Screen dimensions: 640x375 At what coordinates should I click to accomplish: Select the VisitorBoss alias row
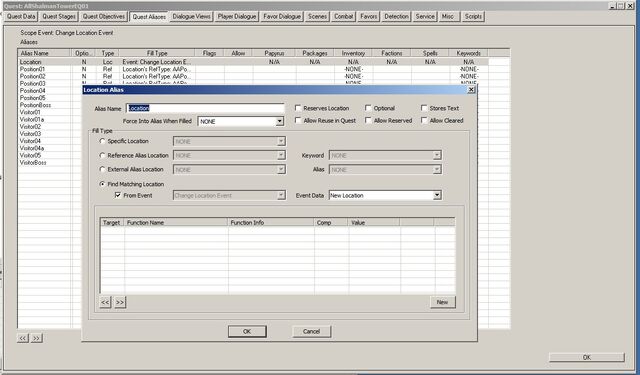coord(33,162)
